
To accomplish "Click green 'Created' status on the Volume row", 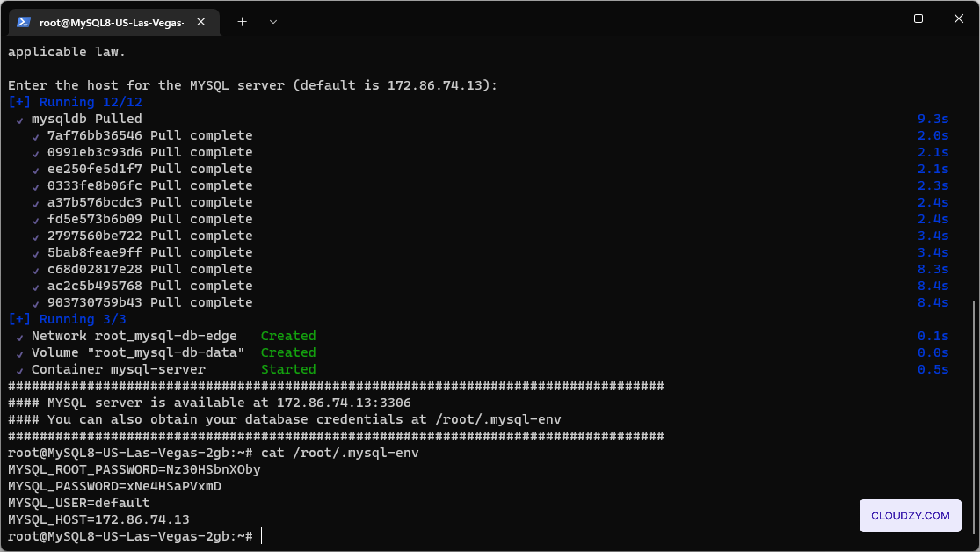I will click(288, 353).
